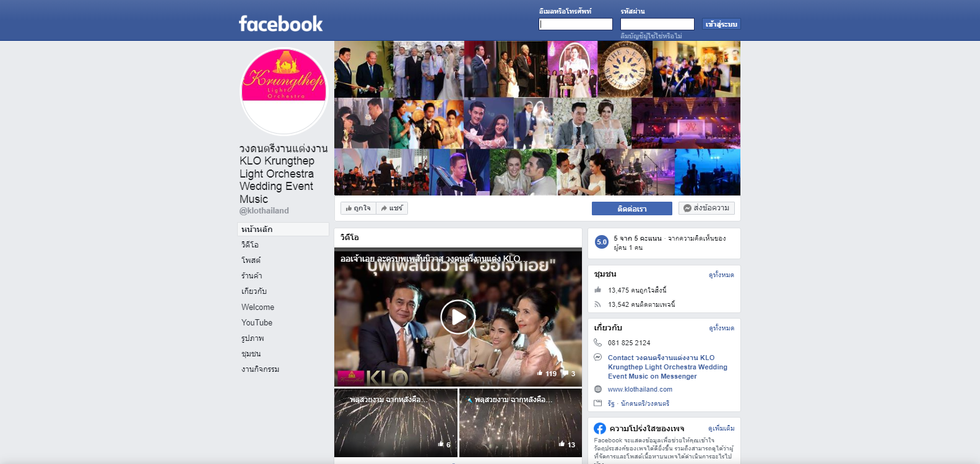Click the like count 119 on main video
Viewport: 980px width, 464px height.
[547, 374]
